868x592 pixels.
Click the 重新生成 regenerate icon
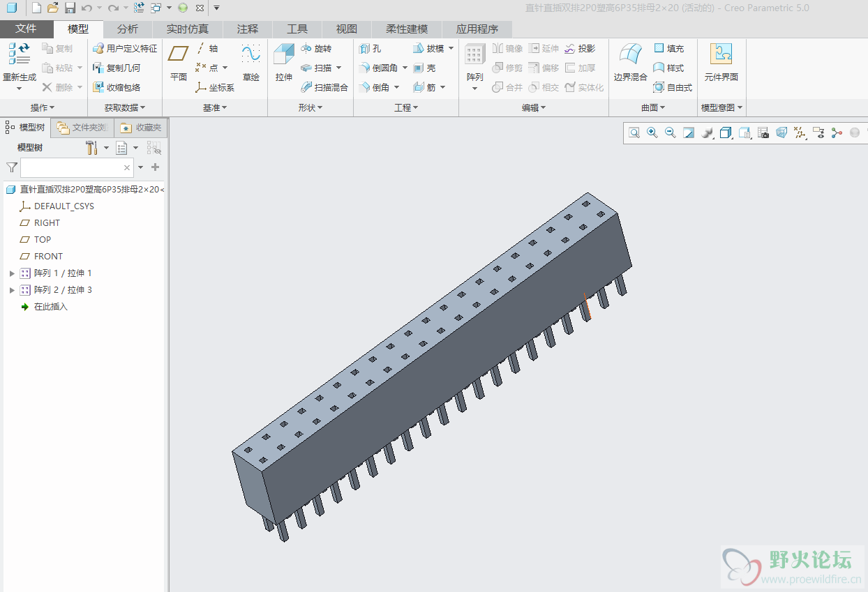(x=20, y=54)
